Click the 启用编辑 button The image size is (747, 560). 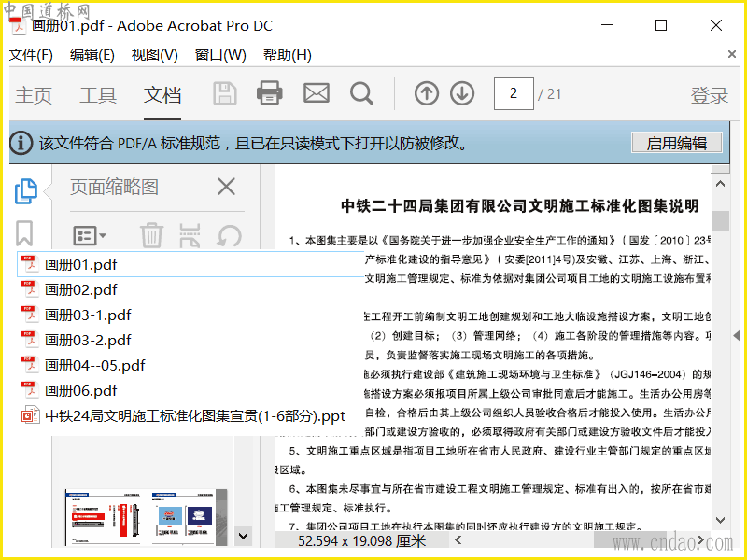click(x=676, y=143)
